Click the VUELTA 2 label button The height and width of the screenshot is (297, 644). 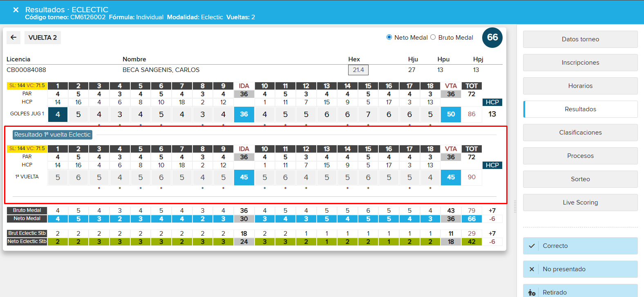[42, 38]
